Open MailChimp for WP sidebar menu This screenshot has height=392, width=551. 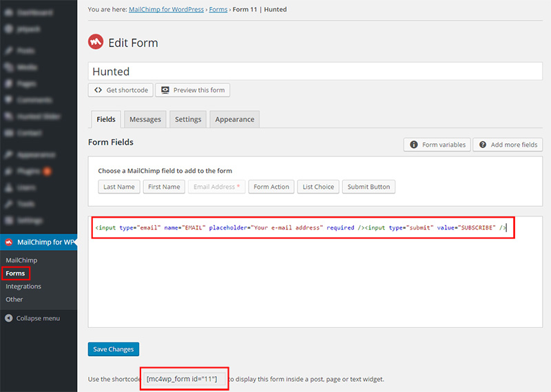click(39, 242)
